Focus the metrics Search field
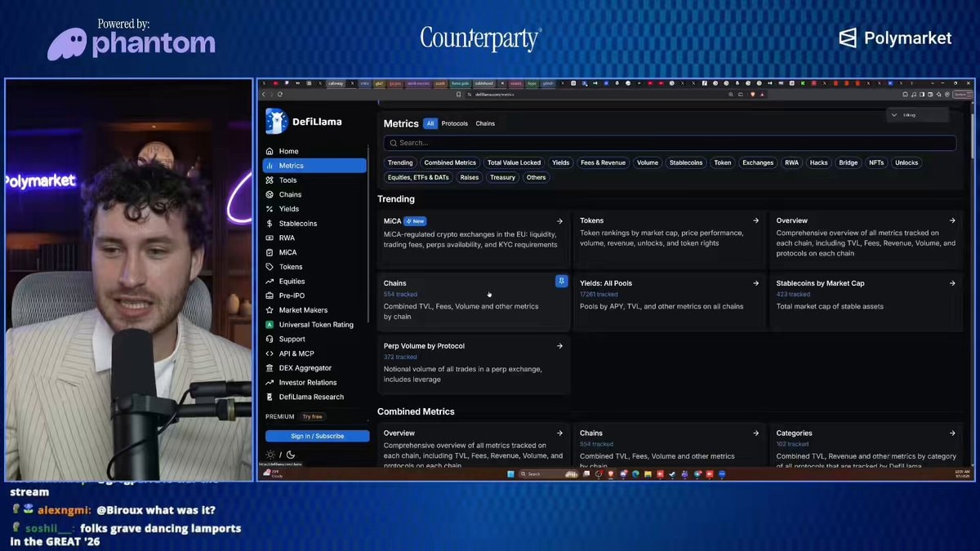980x551 pixels. [670, 143]
